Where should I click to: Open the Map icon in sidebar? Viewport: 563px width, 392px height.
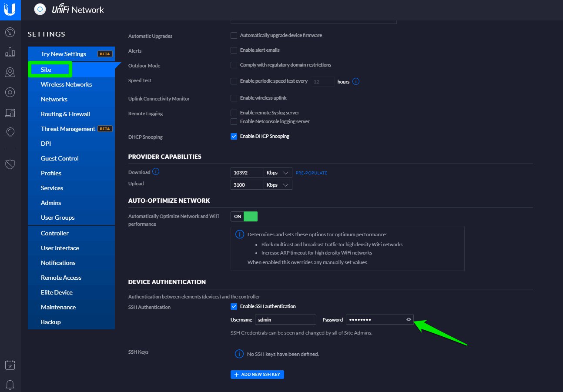[x=10, y=72]
